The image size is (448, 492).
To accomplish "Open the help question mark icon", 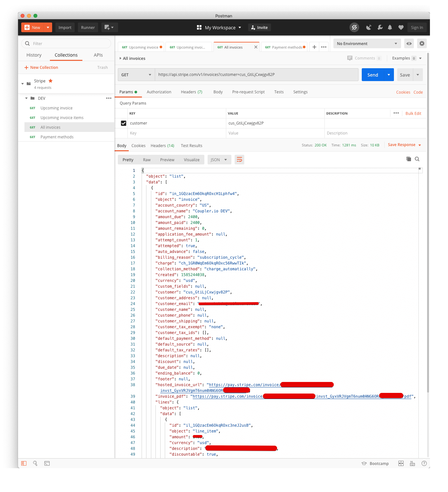I will 424,463.
